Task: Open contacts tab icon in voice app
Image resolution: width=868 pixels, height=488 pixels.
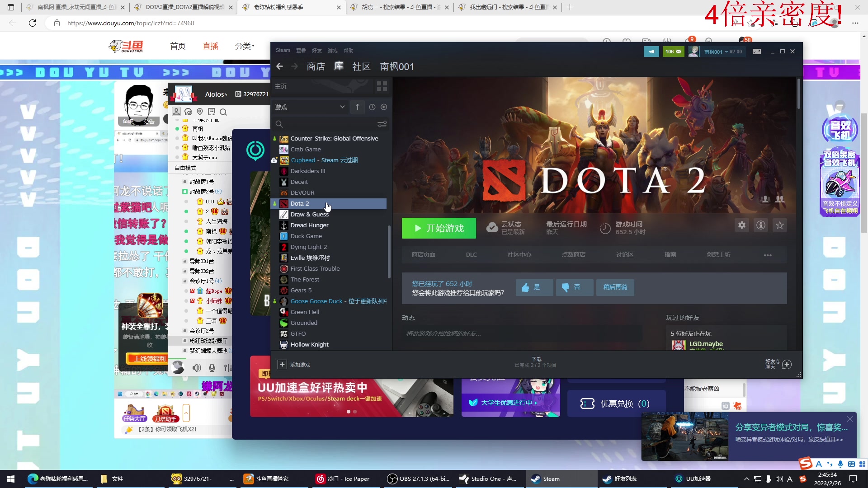Action: [x=176, y=112]
